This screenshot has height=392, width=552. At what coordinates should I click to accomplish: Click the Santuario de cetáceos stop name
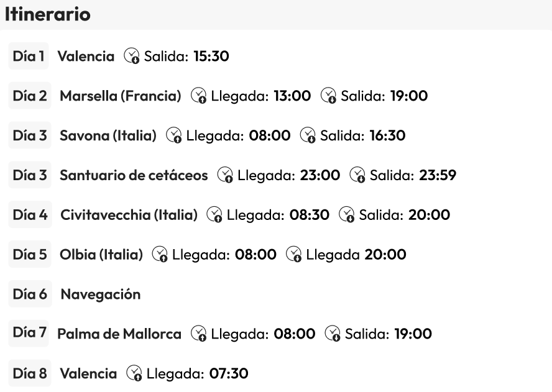134,176
